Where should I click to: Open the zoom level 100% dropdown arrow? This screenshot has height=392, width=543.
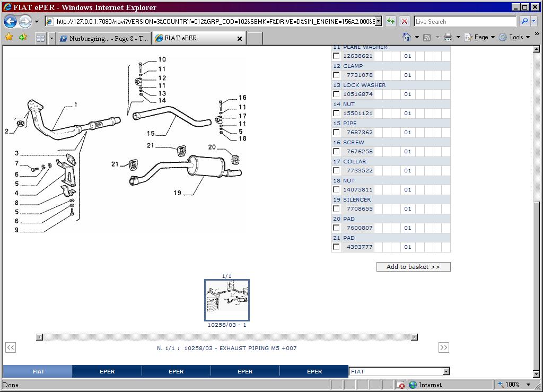pyautogui.click(x=529, y=385)
